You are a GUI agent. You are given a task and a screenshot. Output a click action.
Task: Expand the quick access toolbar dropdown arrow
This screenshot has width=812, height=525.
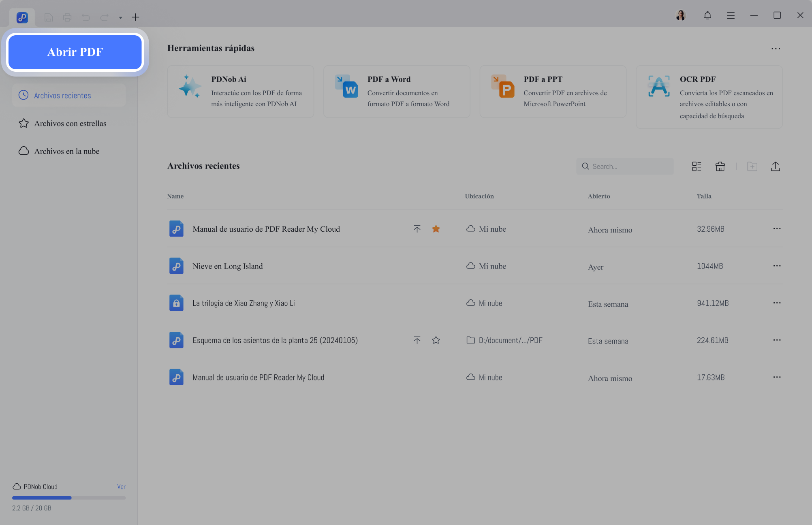click(120, 18)
